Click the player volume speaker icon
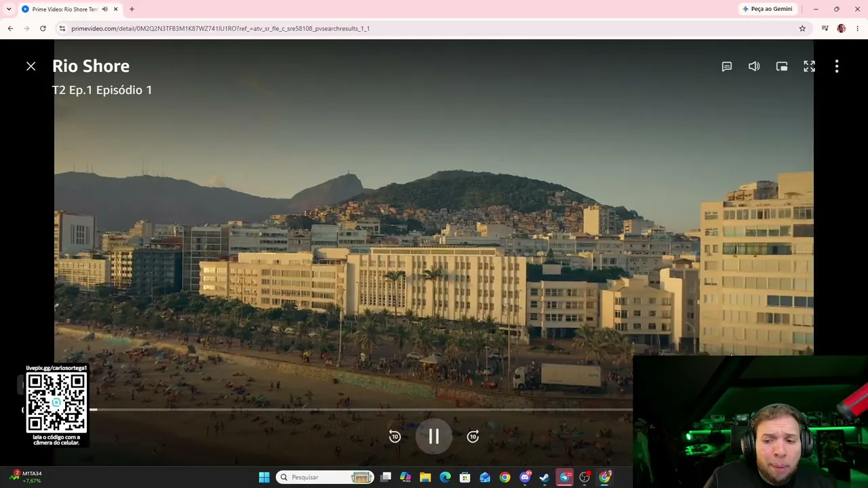 click(754, 66)
